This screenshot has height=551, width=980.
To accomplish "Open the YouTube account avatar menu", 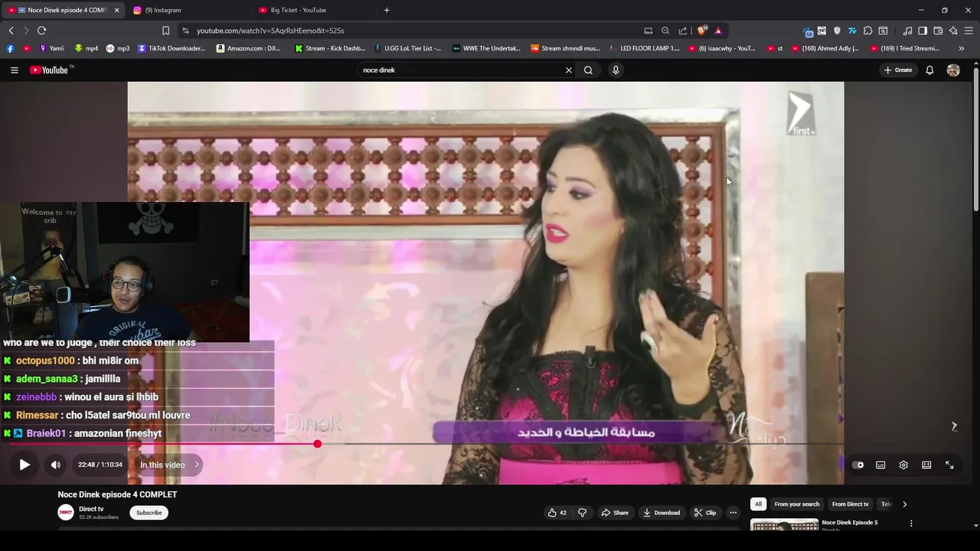I will [953, 70].
